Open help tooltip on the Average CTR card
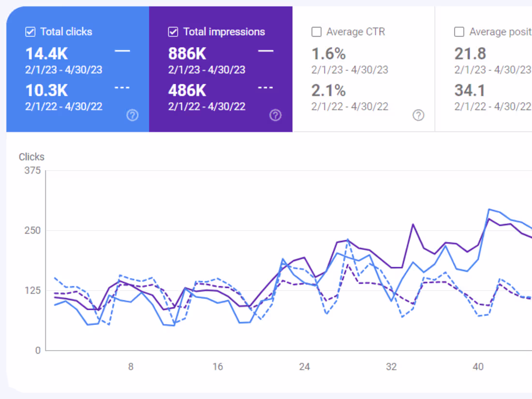532x399 pixels. click(418, 116)
